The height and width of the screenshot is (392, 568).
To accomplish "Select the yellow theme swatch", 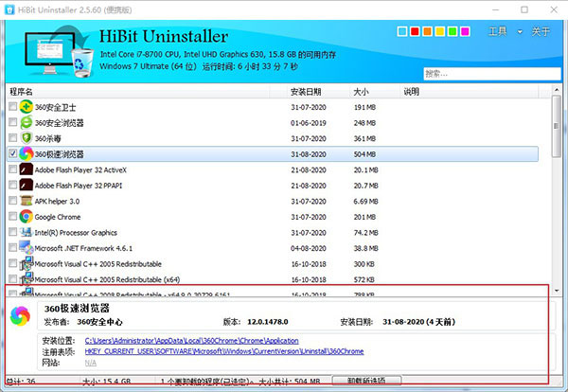I will click(440, 31).
